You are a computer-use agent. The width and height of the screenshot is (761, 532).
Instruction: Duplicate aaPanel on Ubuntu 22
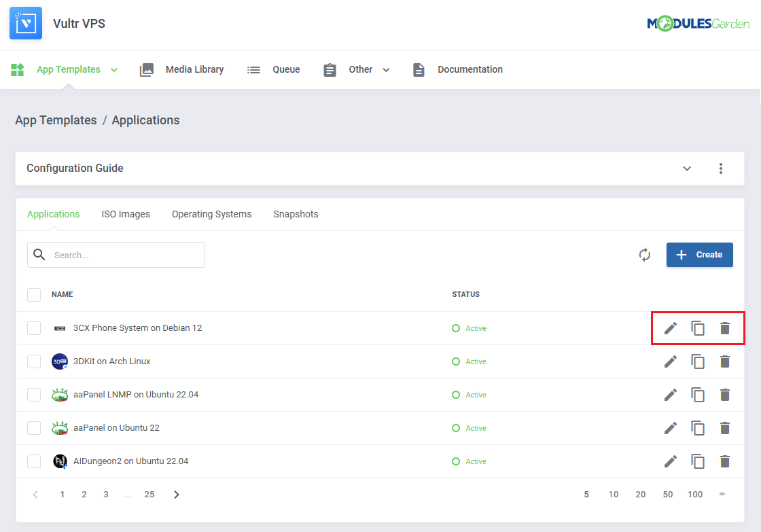coord(697,428)
